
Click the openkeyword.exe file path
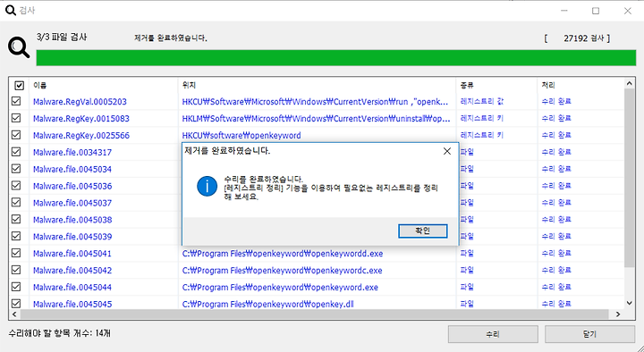[x=280, y=287]
